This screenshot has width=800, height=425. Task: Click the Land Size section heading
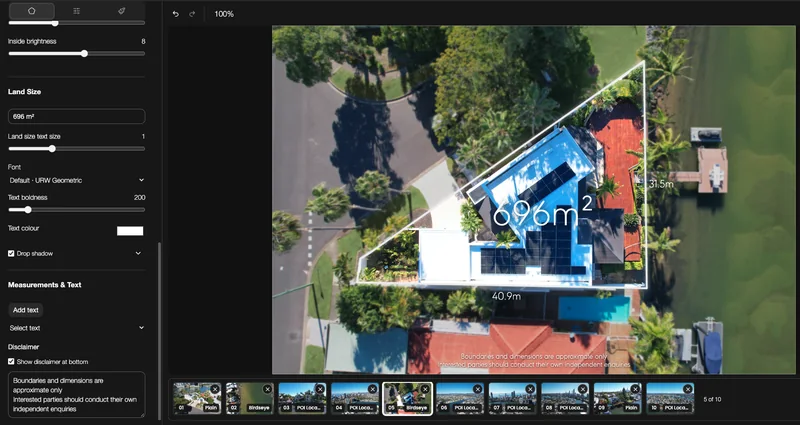click(x=24, y=92)
